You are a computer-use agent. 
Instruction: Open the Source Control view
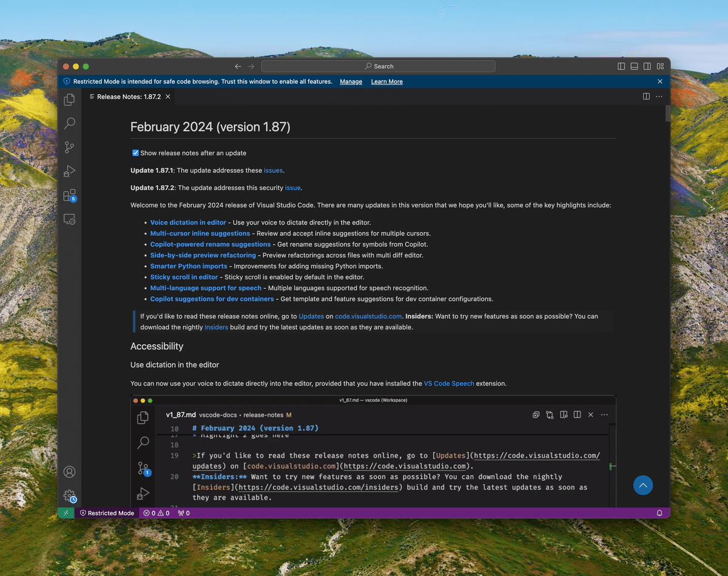(x=70, y=147)
